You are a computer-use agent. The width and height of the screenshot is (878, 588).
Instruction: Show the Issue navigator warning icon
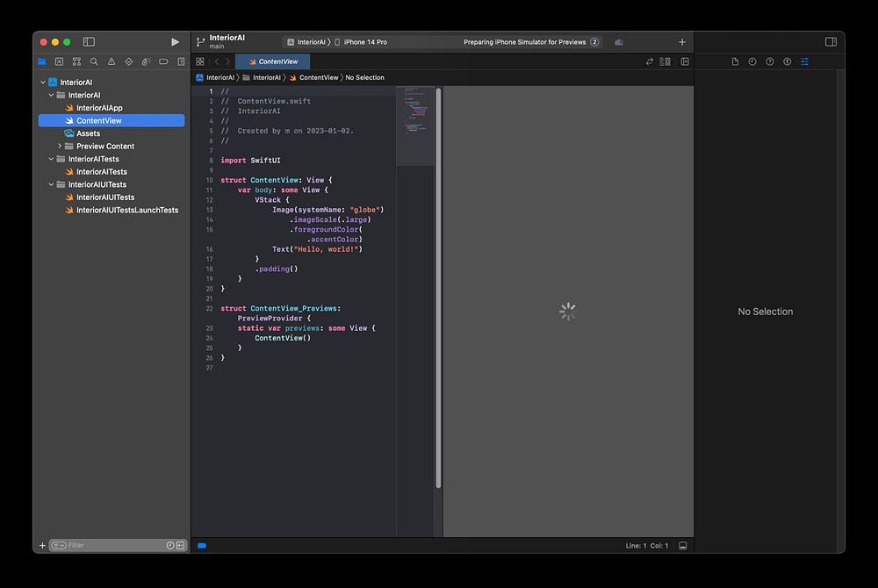click(x=112, y=62)
